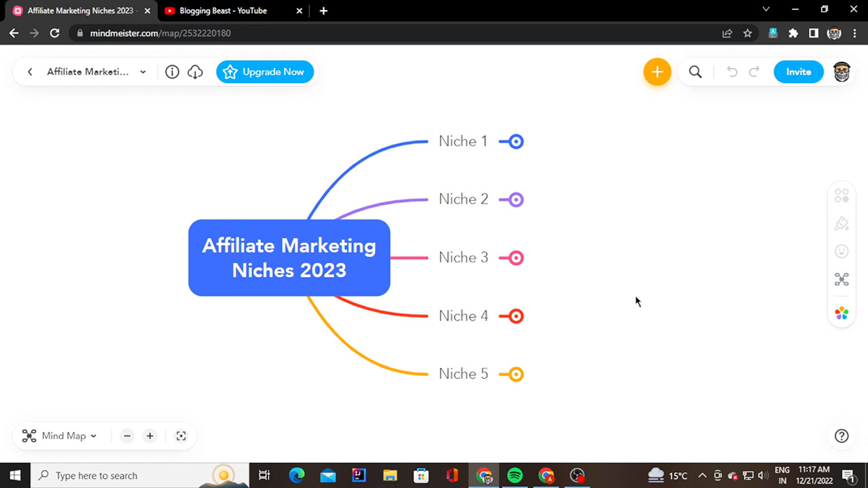The width and height of the screenshot is (868, 488).
Task: Go back with the map title chevron
Action: [x=30, y=72]
